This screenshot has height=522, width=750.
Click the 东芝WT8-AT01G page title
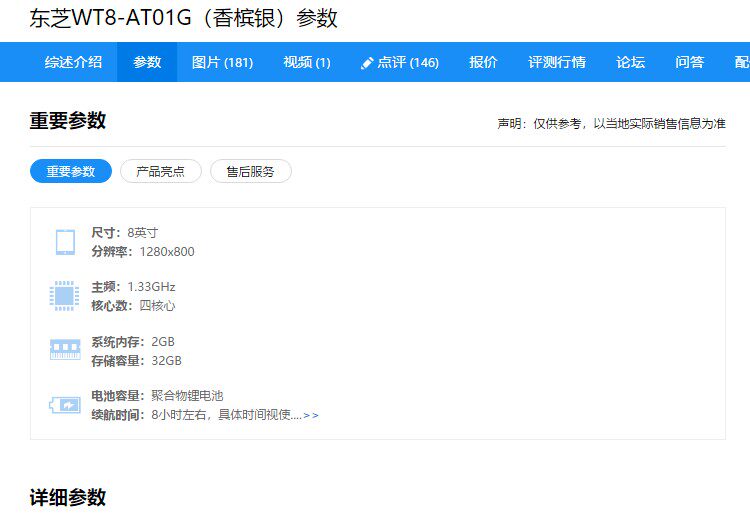point(184,19)
